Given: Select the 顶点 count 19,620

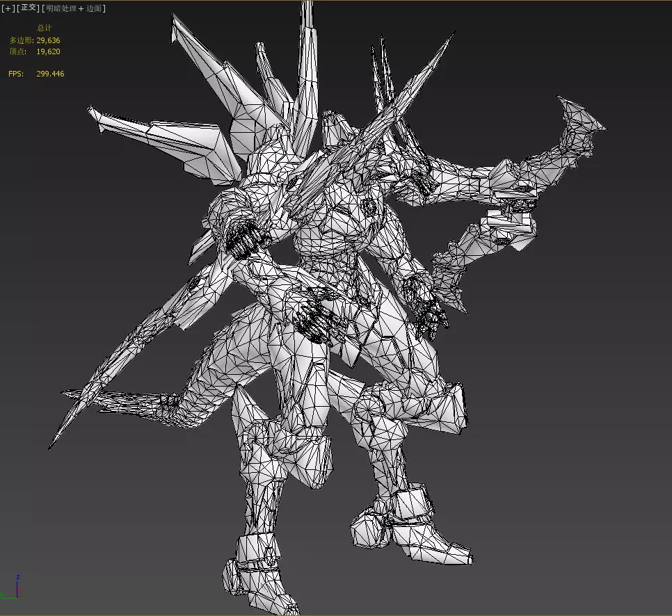Looking at the screenshot, I should pos(48,51).
